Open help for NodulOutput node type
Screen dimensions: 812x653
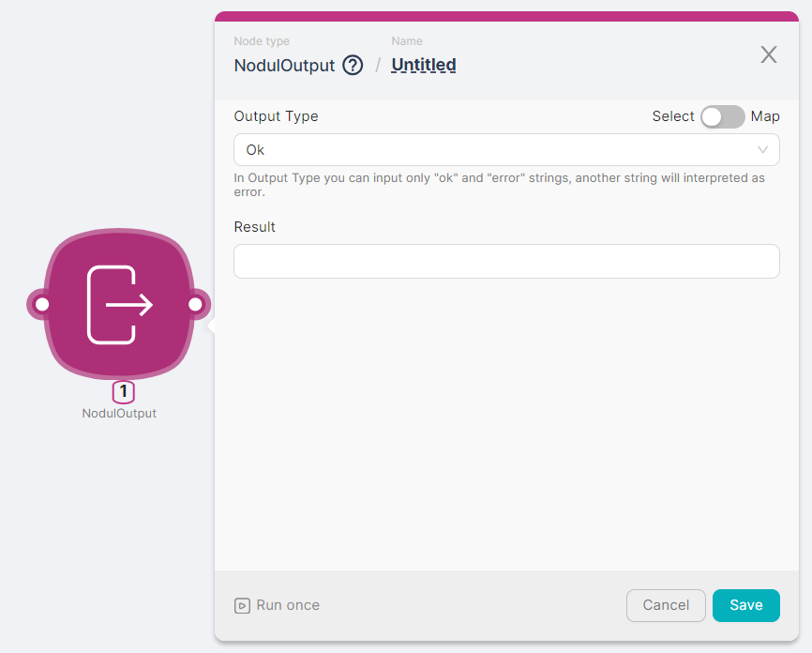pos(353,66)
